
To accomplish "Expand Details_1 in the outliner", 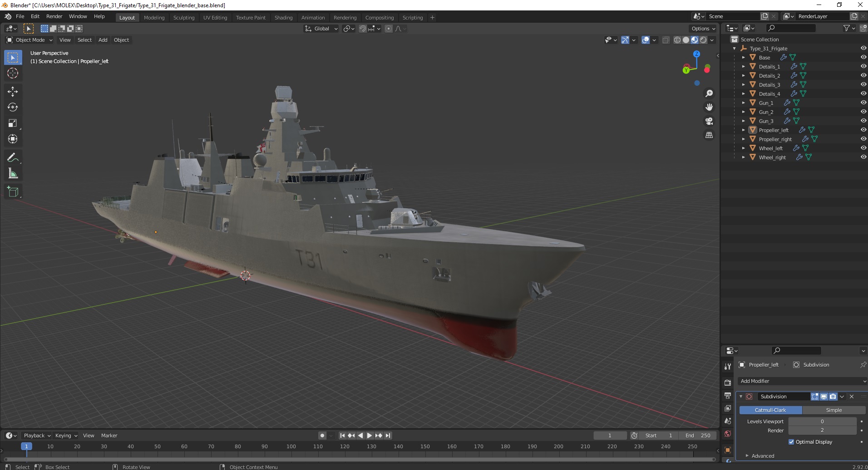I will point(743,66).
